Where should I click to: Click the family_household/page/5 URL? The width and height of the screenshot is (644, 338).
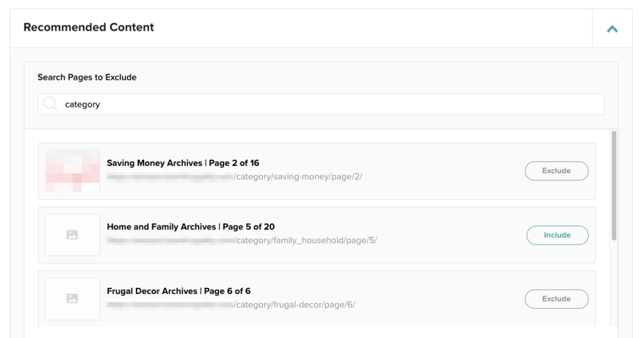[305, 241]
